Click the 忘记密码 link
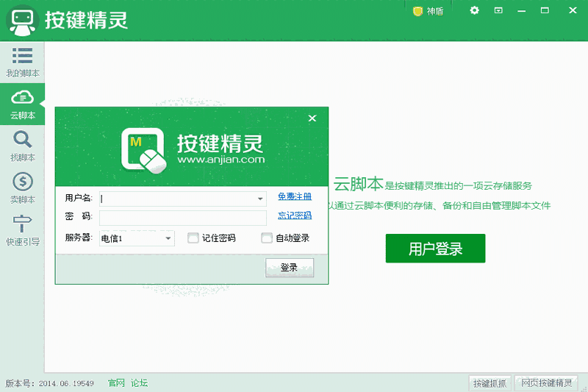Image resolution: width=588 pixels, height=392 pixels. pyautogui.click(x=295, y=215)
